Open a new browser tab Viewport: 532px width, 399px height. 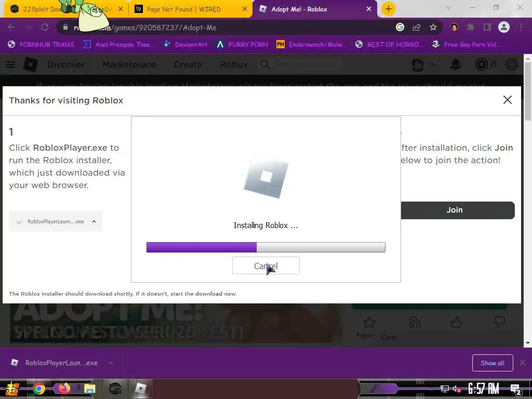click(x=389, y=9)
